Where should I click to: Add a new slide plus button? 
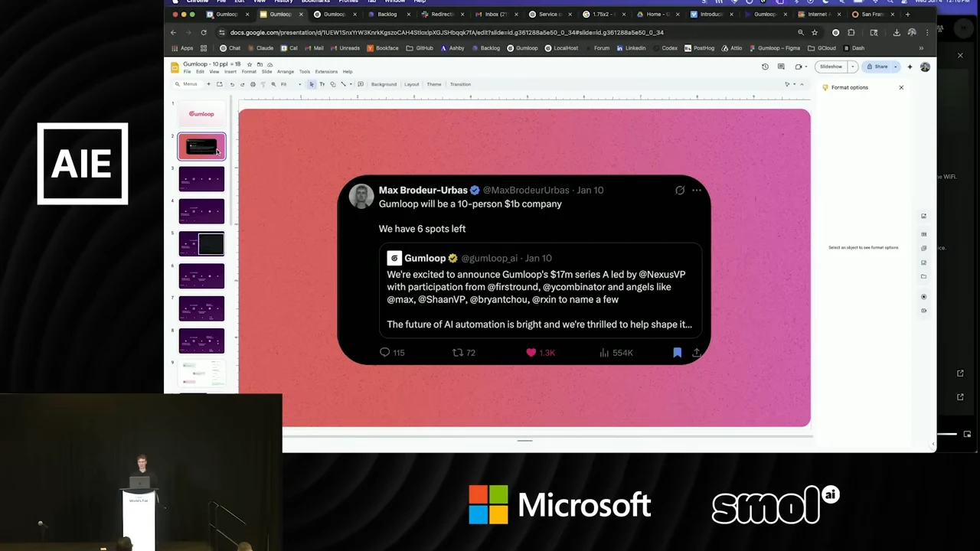point(208,84)
